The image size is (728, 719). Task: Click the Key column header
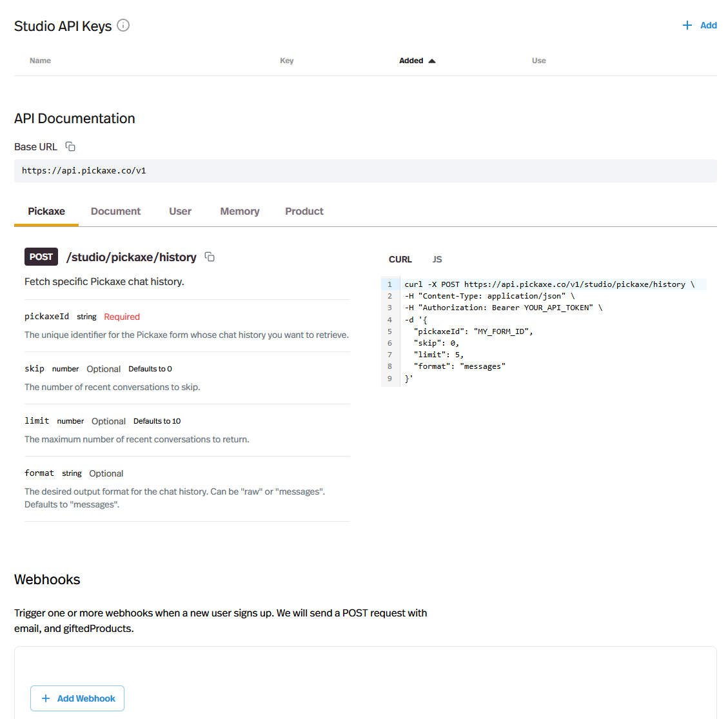point(286,61)
